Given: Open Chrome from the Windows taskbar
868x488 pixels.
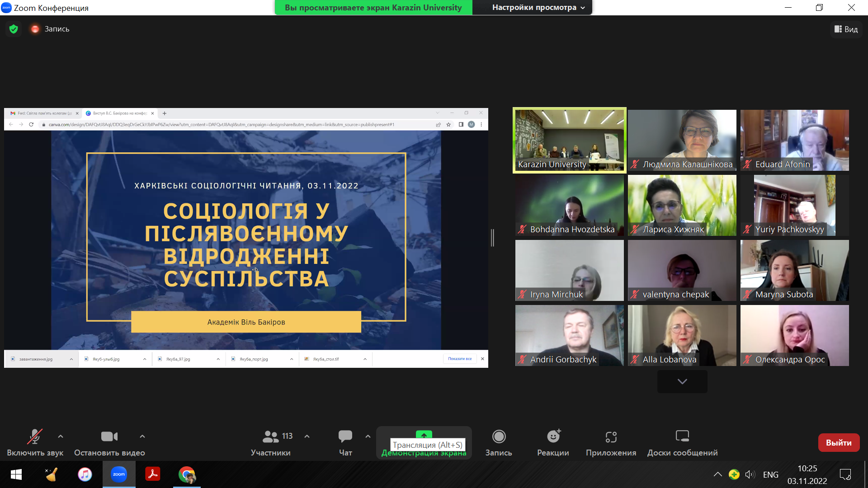Looking at the screenshot, I should coord(187,474).
